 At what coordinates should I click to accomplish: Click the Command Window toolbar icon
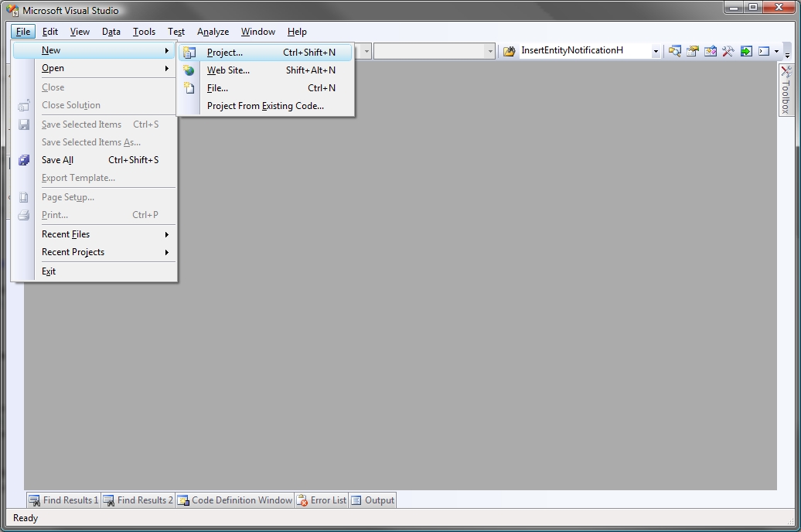point(764,51)
